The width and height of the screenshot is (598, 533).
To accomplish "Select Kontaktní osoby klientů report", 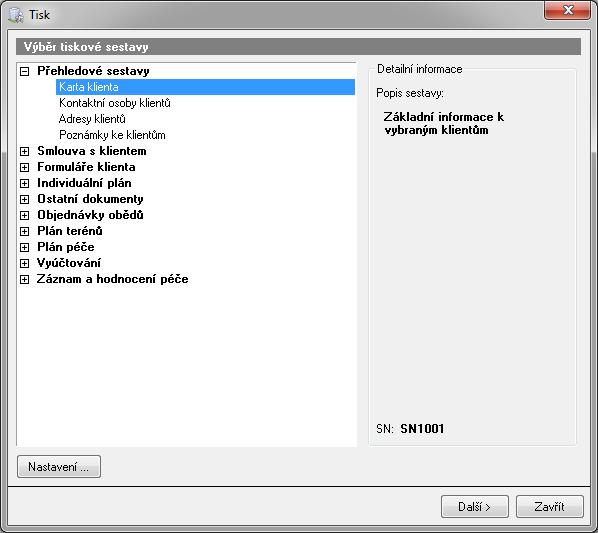I will click(115, 103).
